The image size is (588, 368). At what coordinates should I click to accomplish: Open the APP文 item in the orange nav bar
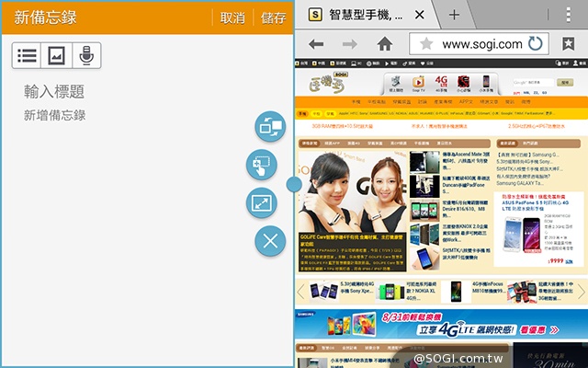(466, 102)
